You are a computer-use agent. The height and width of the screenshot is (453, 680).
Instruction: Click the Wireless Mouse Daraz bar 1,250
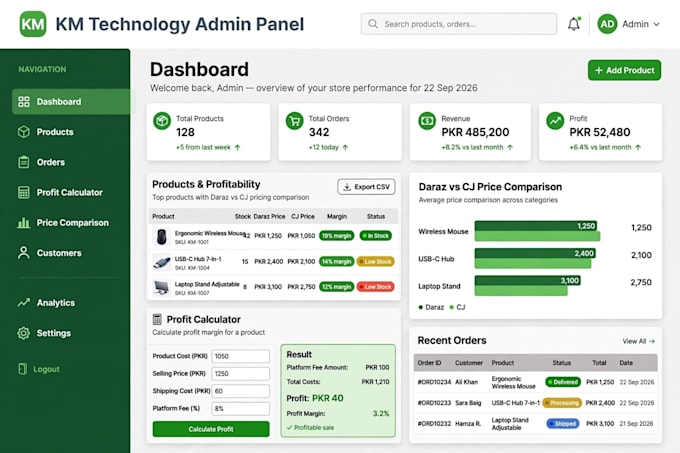click(536, 226)
